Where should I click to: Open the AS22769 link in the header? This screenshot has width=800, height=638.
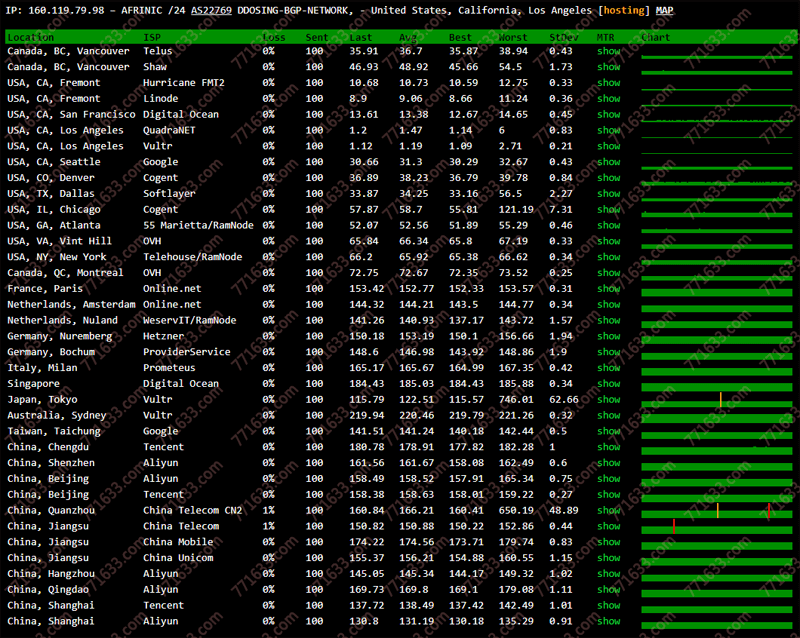[x=211, y=10]
